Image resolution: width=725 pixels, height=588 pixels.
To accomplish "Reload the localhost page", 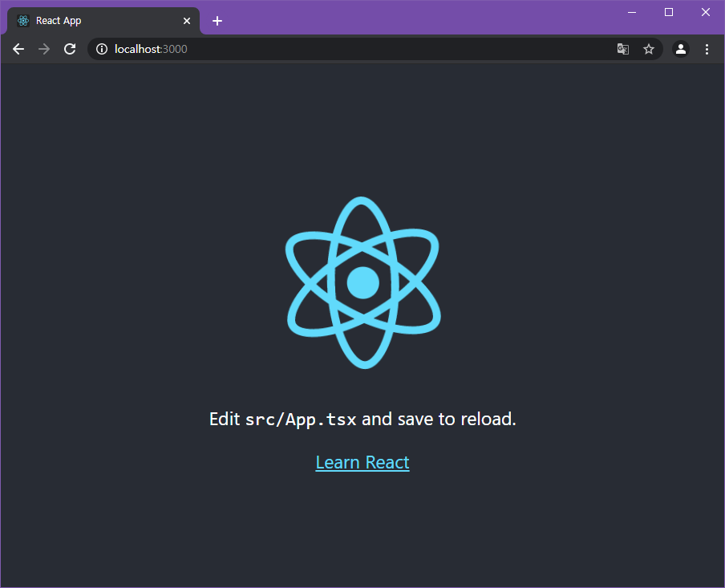I will (70, 49).
